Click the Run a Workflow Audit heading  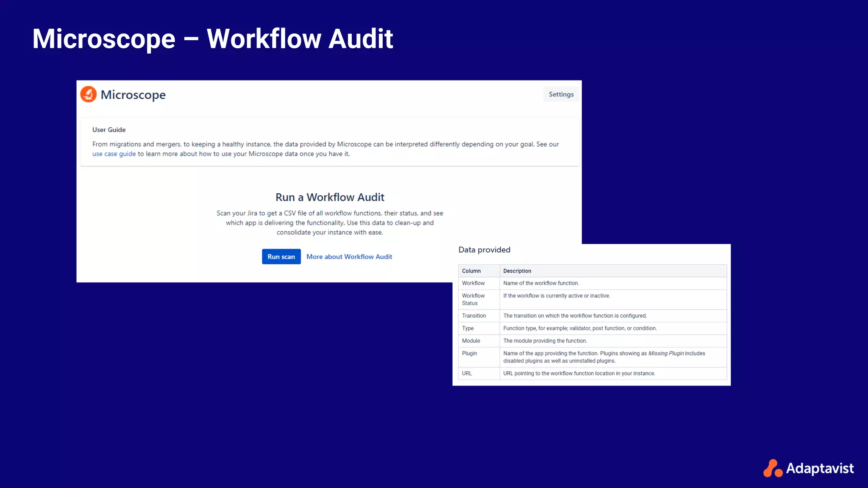click(x=330, y=197)
